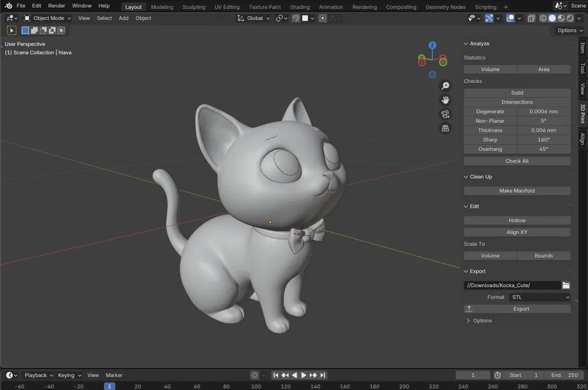This screenshot has height=390, width=588.
Task: Click the Hollow button
Action: coord(517,220)
